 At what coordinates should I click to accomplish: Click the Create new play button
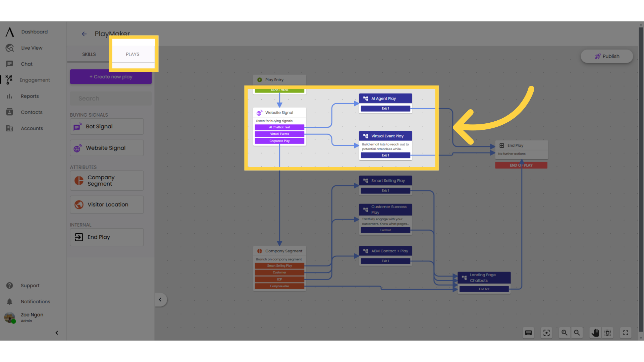click(111, 77)
